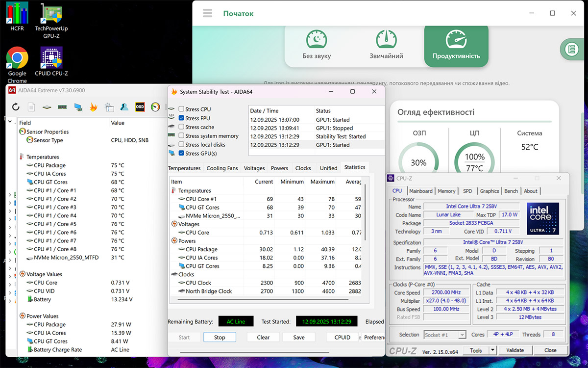Viewport: 588px width, 368px height.
Task: Select the Без звуку silent mode card
Action: 317,45
